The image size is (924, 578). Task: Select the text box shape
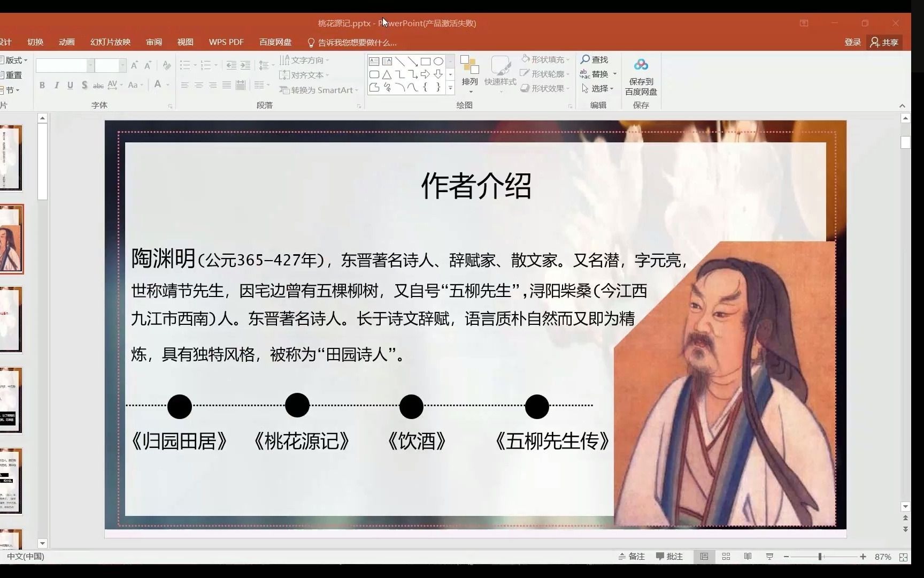374,62
